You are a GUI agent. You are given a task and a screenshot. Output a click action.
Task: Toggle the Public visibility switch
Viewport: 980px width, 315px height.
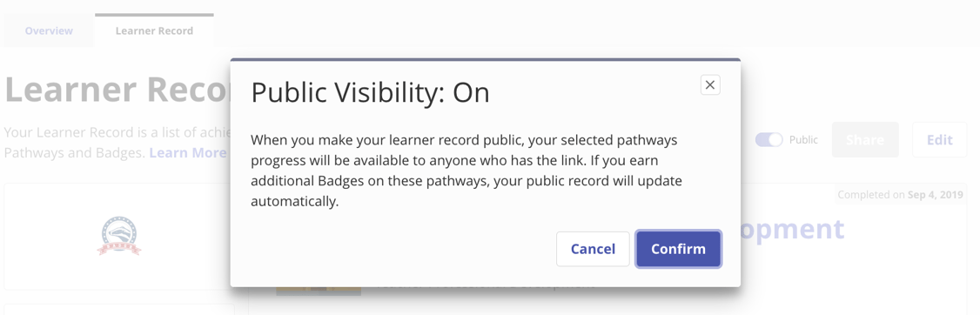(769, 140)
